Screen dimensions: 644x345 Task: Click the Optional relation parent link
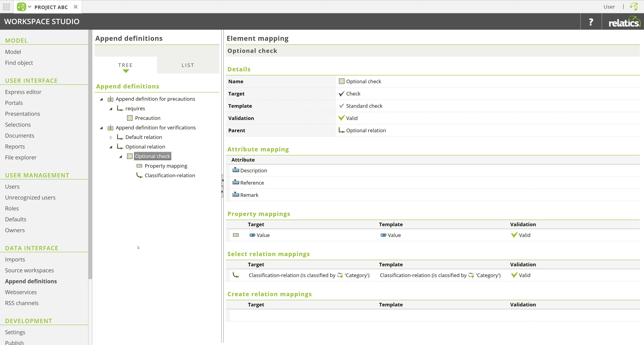coord(366,130)
